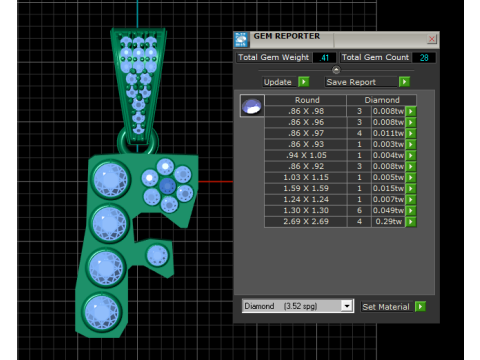Click the green arrow for row .94 X 1.05
Screen dimensions: 480x360
411,155
